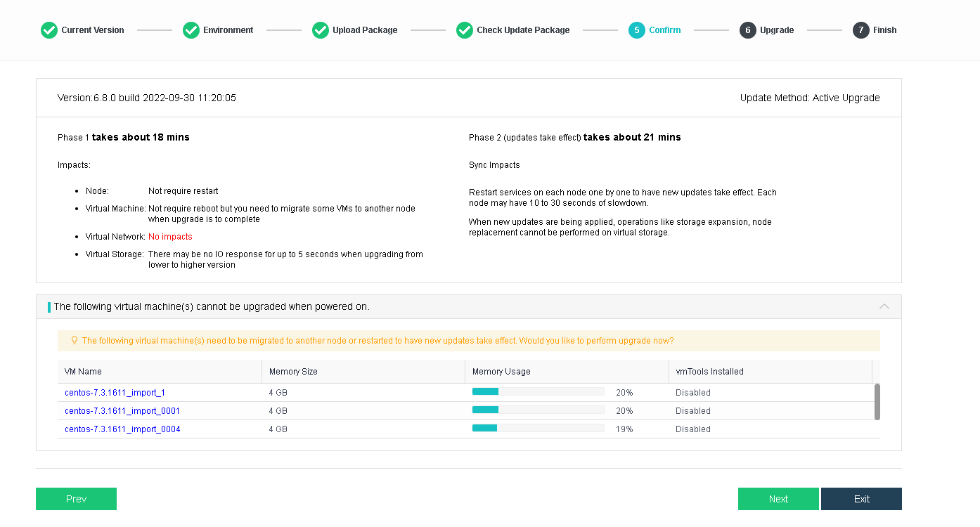This screenshot has width=980, height=527.
Task: Sort by Memory Usage column header
Action: point(501,372)
